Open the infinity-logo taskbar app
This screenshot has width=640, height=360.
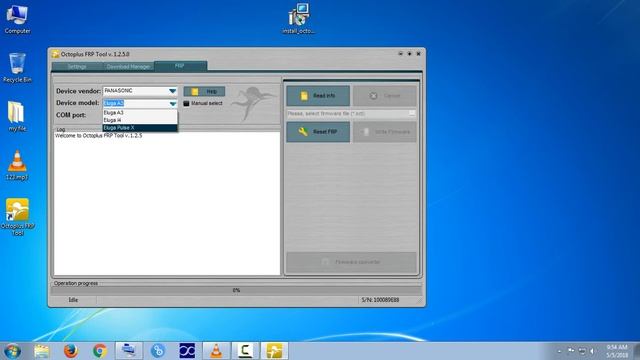[x=187, y=351]
